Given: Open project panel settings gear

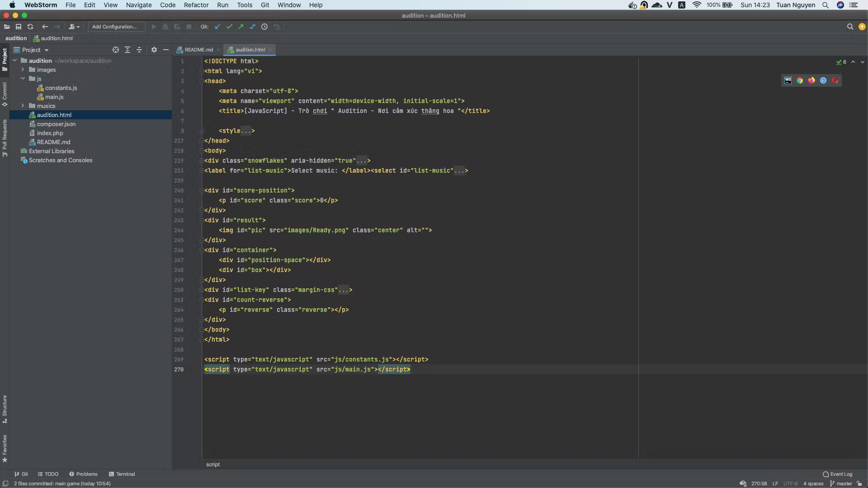Looking at the screenshot, I should [154, 50].
